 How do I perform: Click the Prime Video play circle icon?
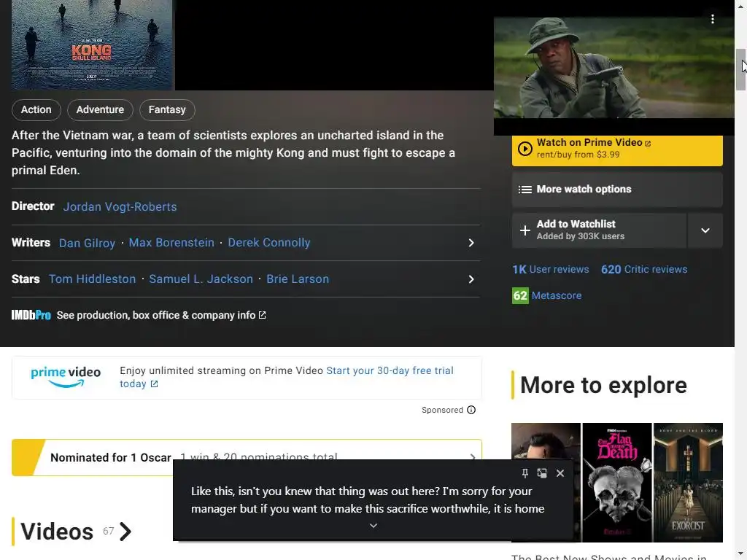[525, 149]
